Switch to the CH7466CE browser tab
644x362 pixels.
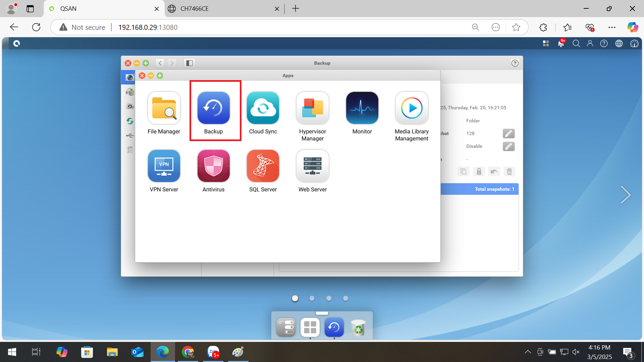click(x=224, y=9)
